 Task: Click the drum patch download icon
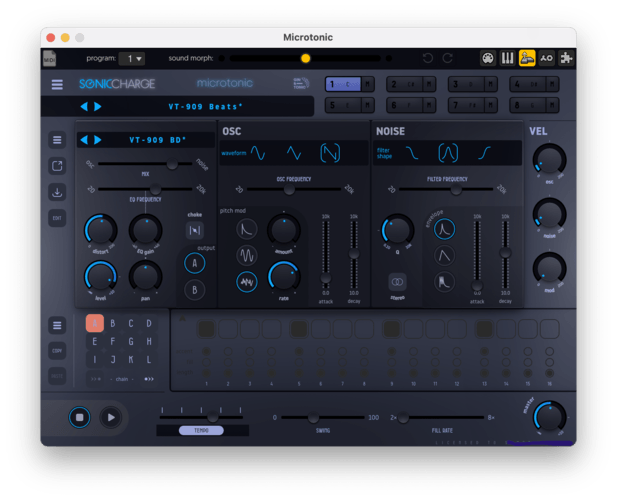coord(57,192)
